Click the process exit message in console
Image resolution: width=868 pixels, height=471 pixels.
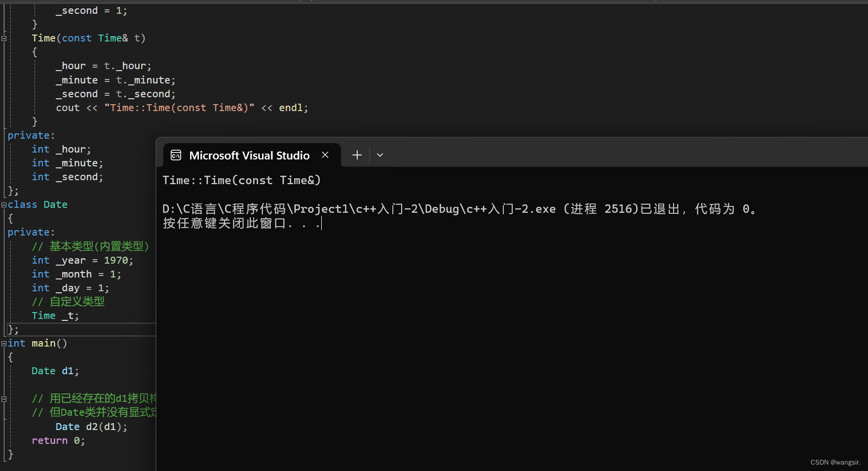pyautogui.click(x=459, y=209)
